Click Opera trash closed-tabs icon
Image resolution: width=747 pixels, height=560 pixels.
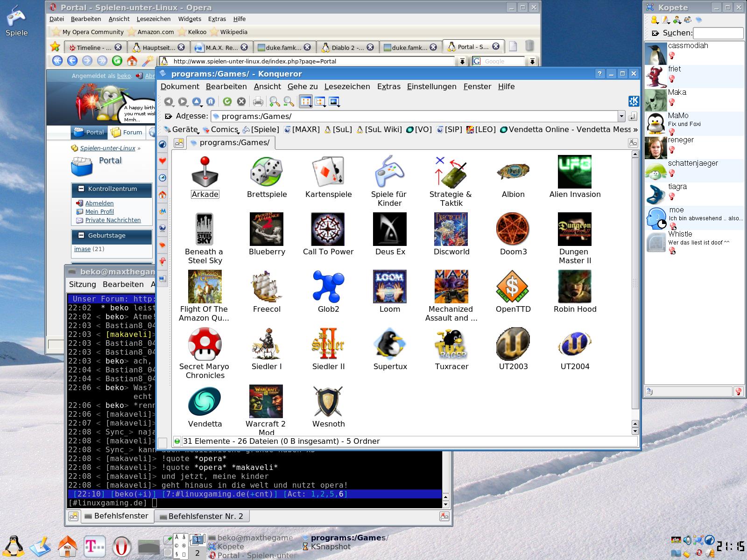pyautogui.click(x=529, y=46)
